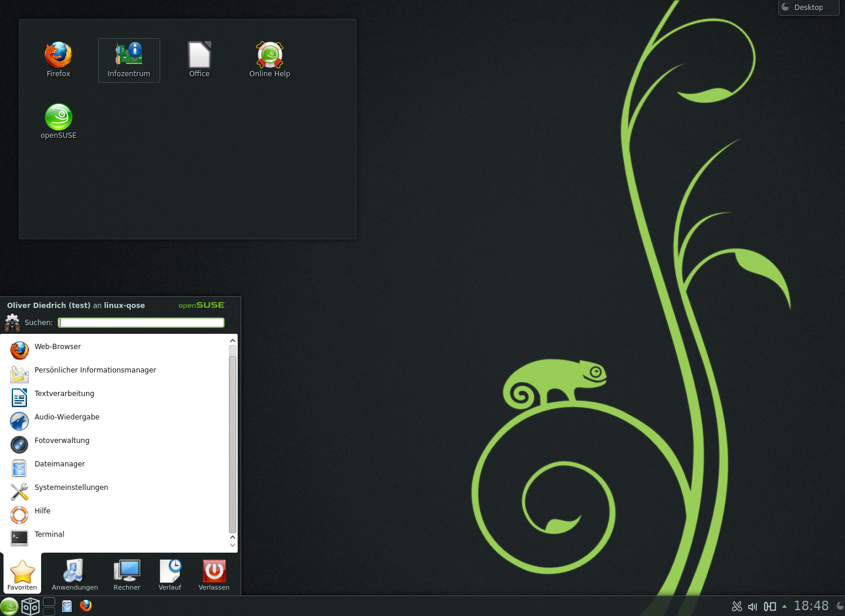Screen dimensions: 845x616
Task: Launch Firefox from the bottom panel
Action: (x=86, y=605)
